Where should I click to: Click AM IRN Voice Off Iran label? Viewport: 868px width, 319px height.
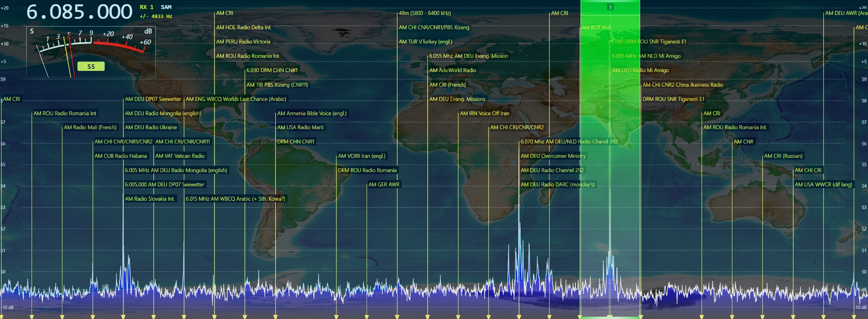[x=484, y=113]
